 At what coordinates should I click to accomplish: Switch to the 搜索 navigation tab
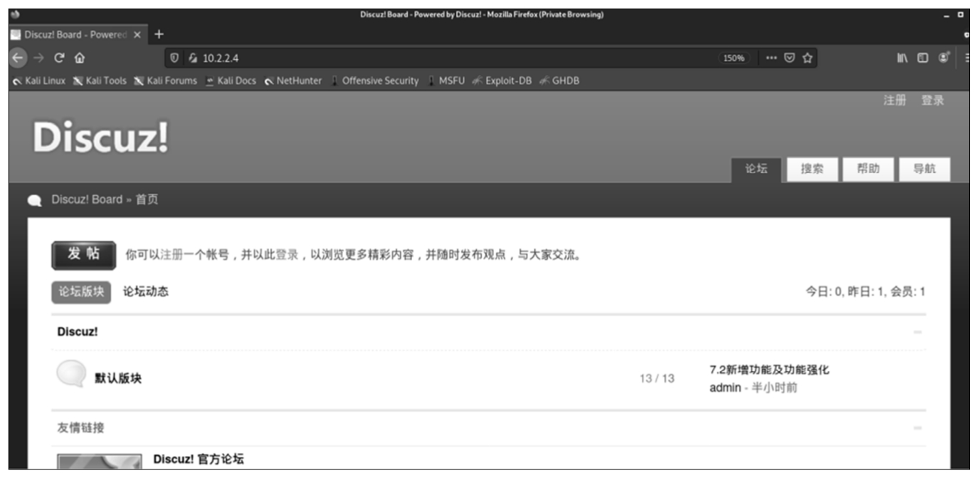tap(812, 170)
